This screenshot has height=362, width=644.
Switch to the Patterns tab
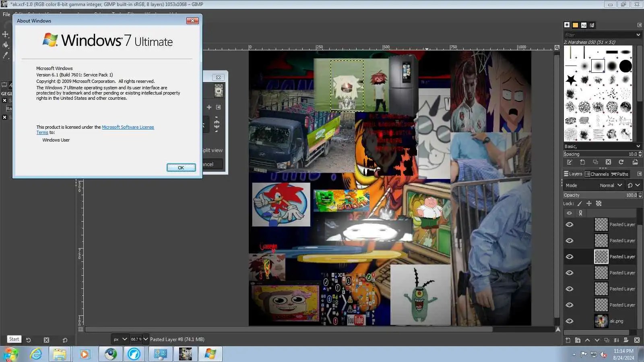coord(575,25)
